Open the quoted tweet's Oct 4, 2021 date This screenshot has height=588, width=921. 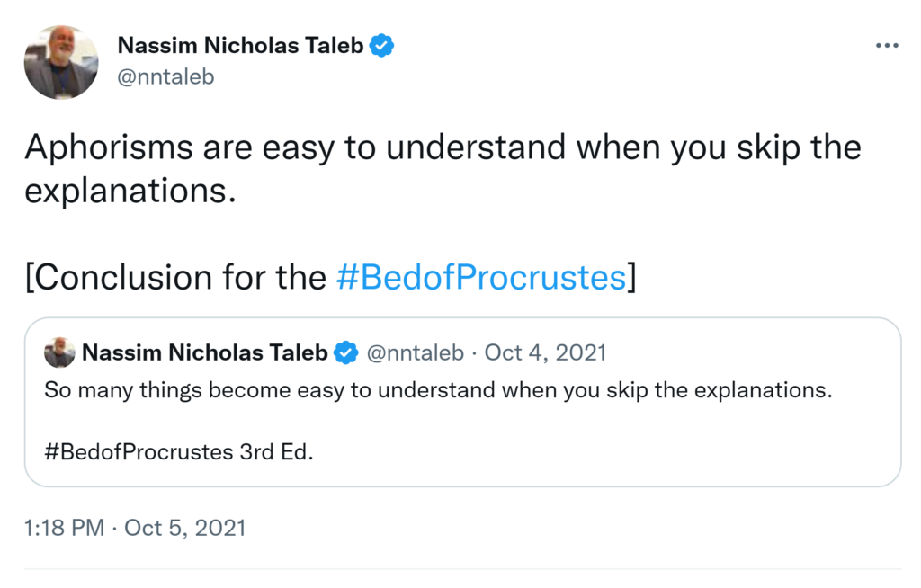(545, 353)
